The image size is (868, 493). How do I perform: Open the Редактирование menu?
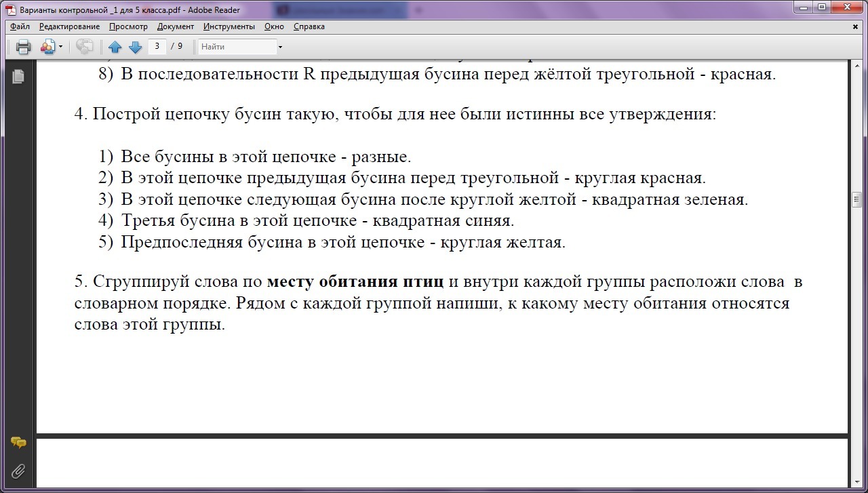69,26
